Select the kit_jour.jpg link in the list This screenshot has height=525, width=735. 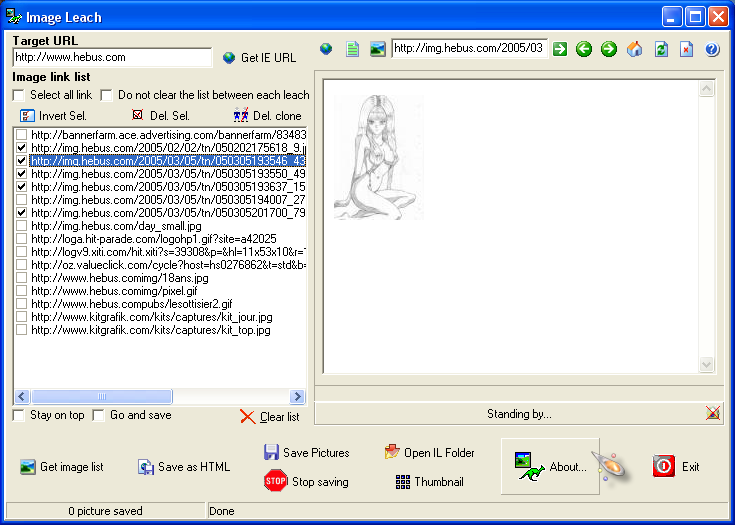pyautogui.click(x=151, y=317)
